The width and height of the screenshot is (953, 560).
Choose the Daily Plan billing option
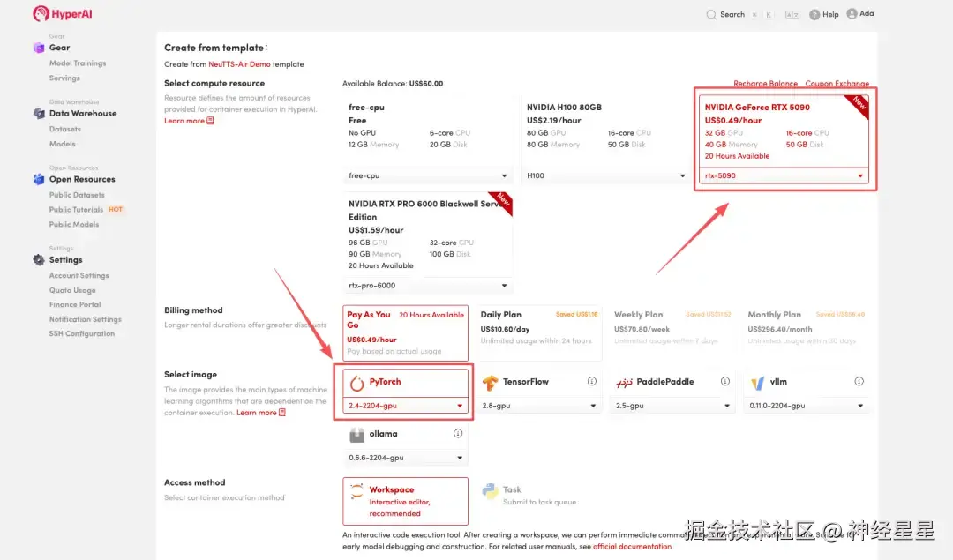tap(538, 332)
